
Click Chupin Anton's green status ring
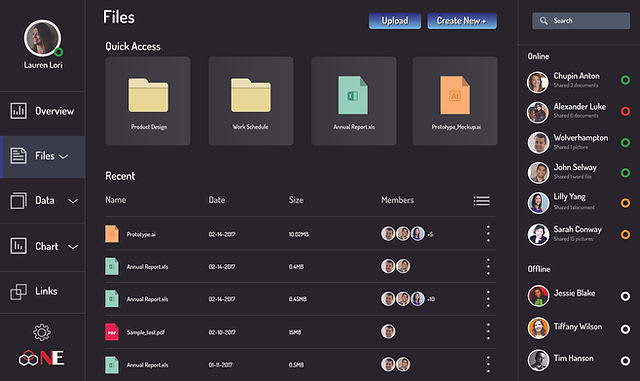[x=625, y=80]
